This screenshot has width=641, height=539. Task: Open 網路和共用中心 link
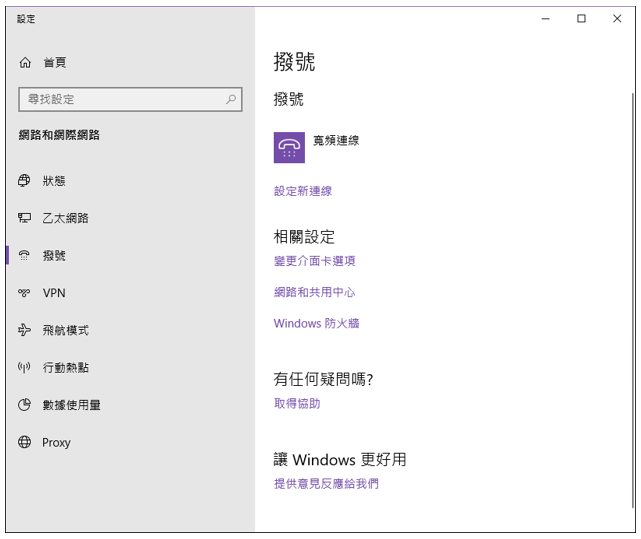pyautogui.click(x=315, y=292)
